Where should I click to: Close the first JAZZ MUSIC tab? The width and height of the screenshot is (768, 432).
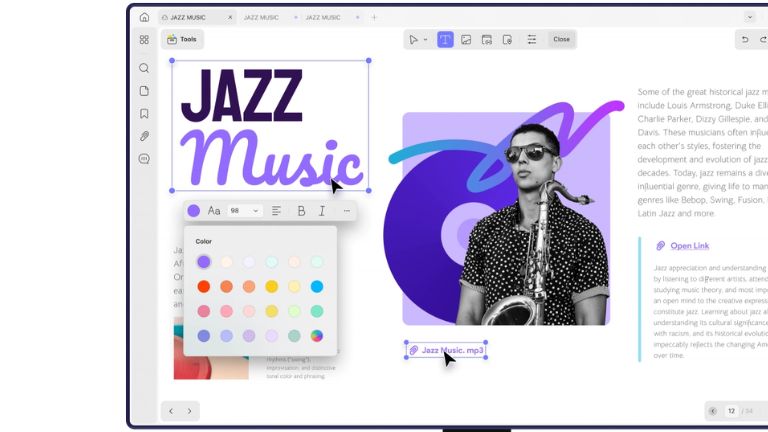click(x=230, y=17)
